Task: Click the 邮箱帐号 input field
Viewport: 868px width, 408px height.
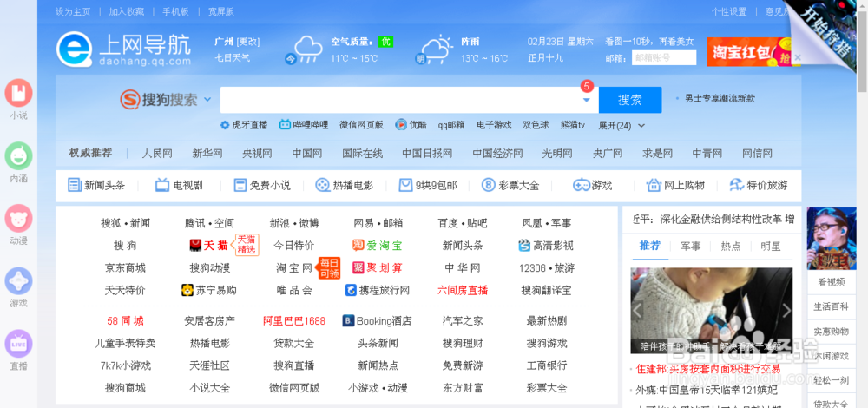Action: [x=664, y=57]
